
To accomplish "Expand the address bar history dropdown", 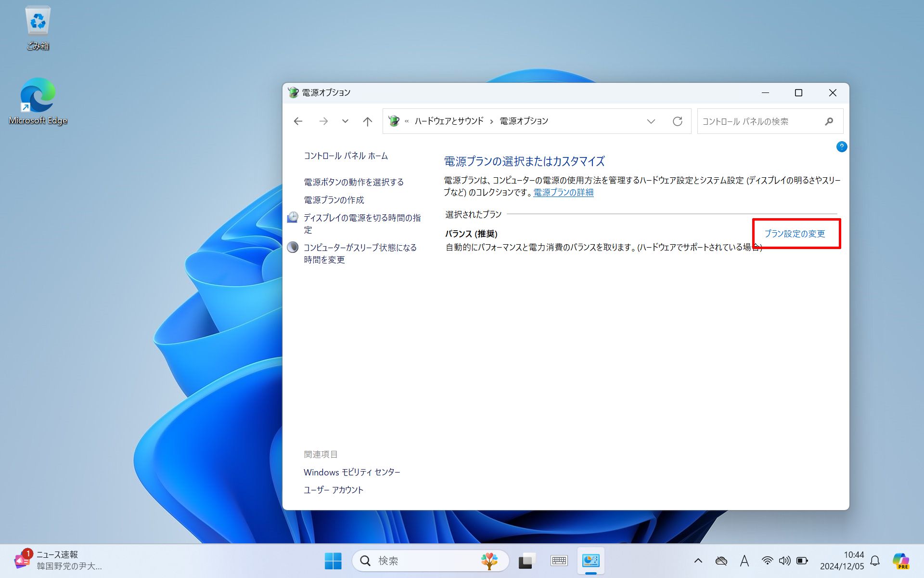I will pyautogui.click(x=651, y=121).
